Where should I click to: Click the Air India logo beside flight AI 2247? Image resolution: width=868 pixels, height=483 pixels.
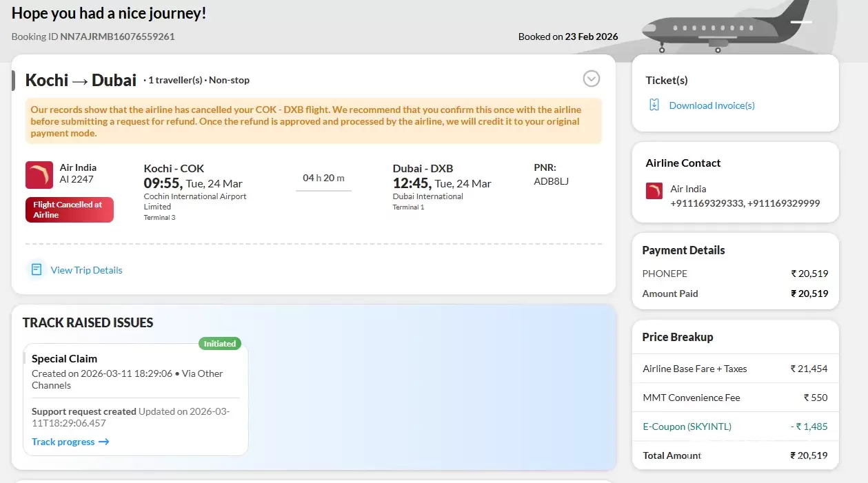[39, 175]
